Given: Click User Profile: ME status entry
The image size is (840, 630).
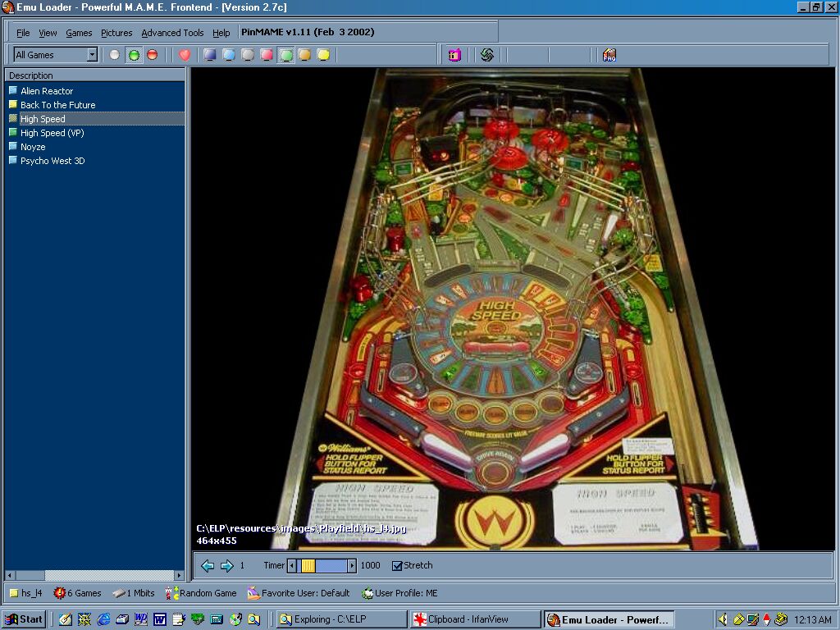Looking at the screenshot, I should (x=399, y=593).
